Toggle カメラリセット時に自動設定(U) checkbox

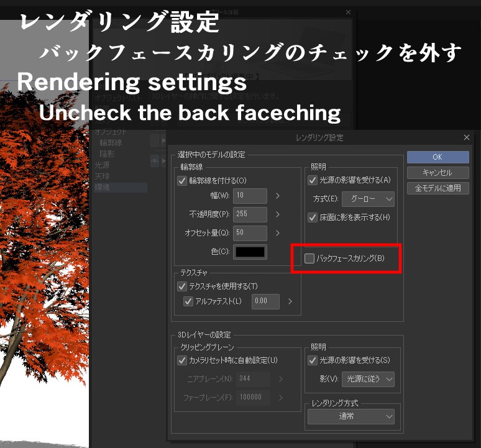182,360
